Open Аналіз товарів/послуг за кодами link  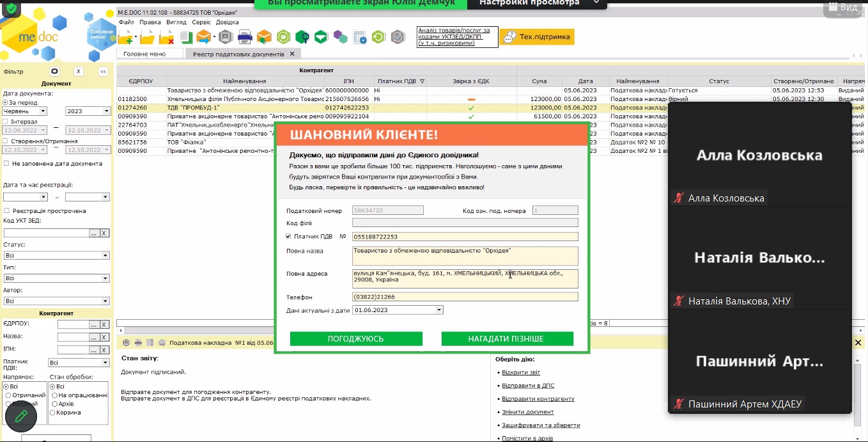point(457,36)
